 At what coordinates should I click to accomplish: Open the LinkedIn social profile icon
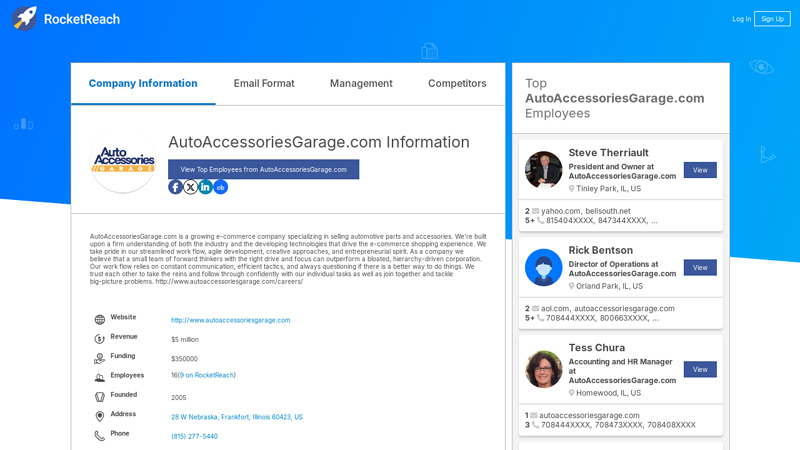coord(206,187)
